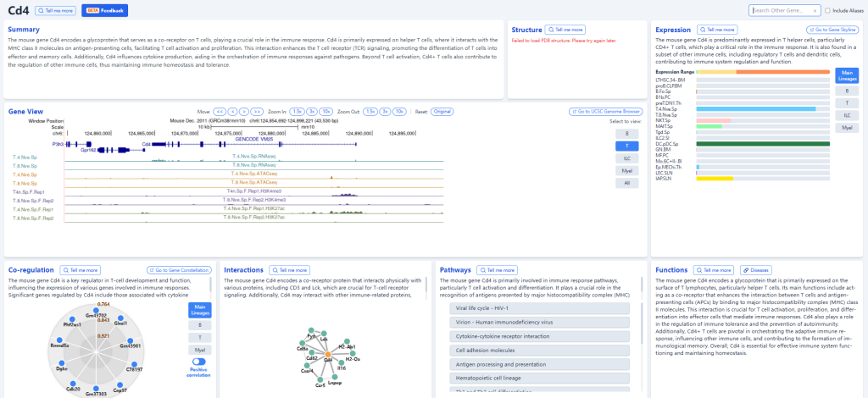The width and height of the screenshot is (868, 398).
Task: Zoom in 3x on gene view
Action: 312,112
